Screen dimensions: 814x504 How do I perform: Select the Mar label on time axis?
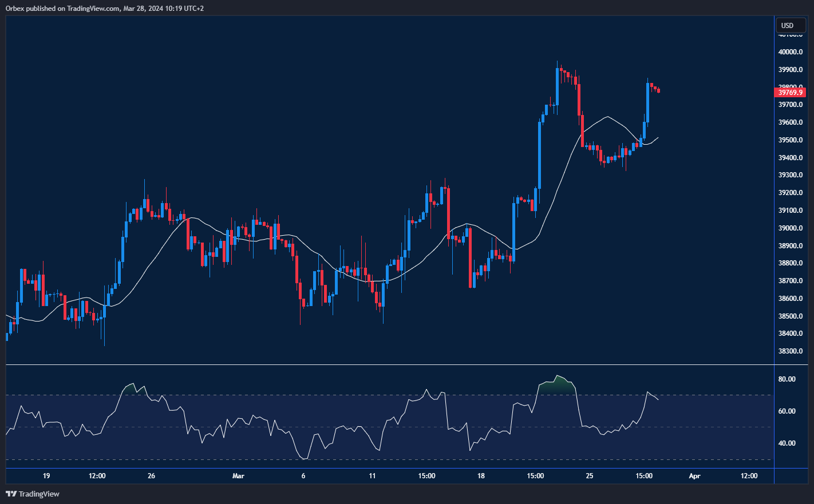pos(238,476)
